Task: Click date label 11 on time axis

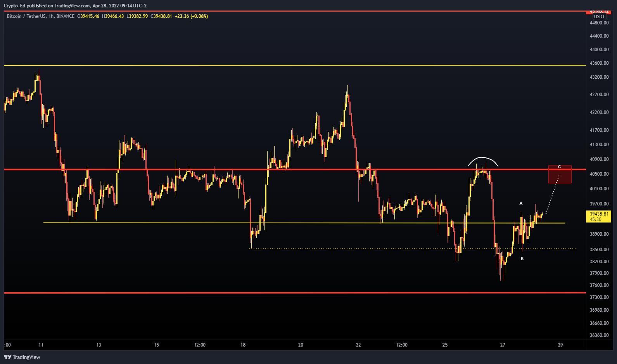Action: [41, 345]
